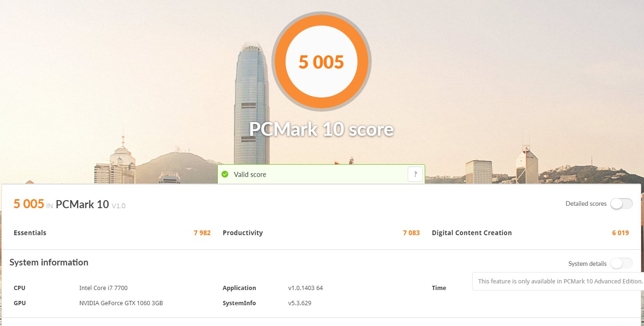Click the question mark help button
This screenshot has height=326, width=644.
415,174
